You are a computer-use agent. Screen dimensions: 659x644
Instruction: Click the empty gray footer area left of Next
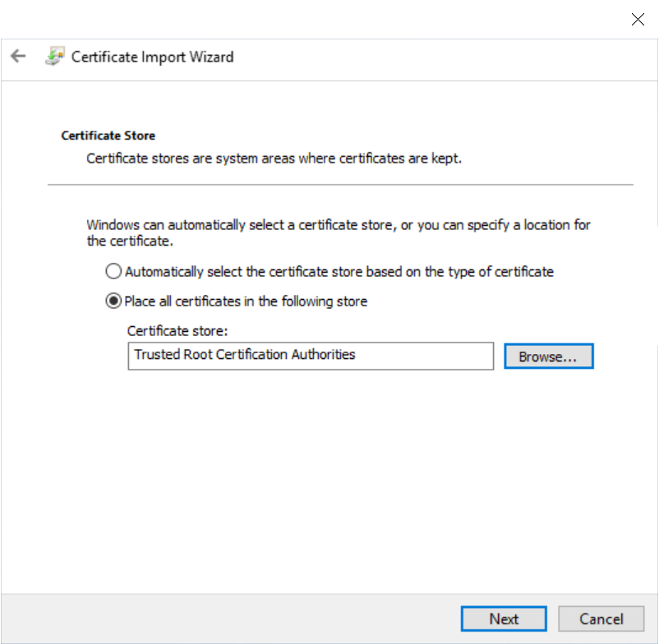click(x=230, y=619)
